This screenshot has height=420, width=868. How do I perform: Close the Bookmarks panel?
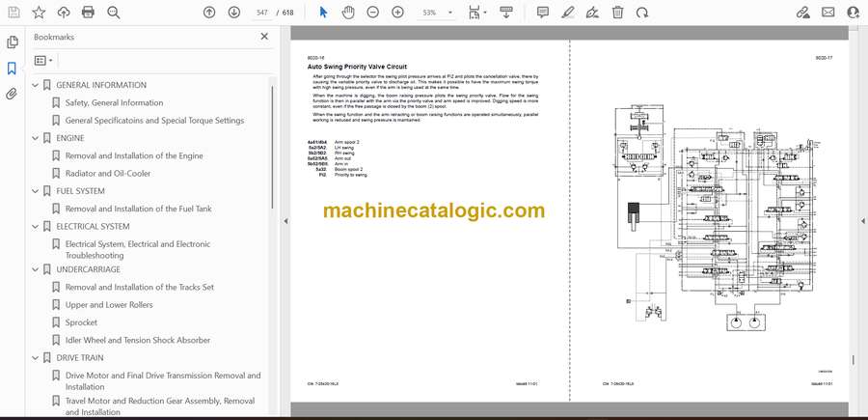264,37
